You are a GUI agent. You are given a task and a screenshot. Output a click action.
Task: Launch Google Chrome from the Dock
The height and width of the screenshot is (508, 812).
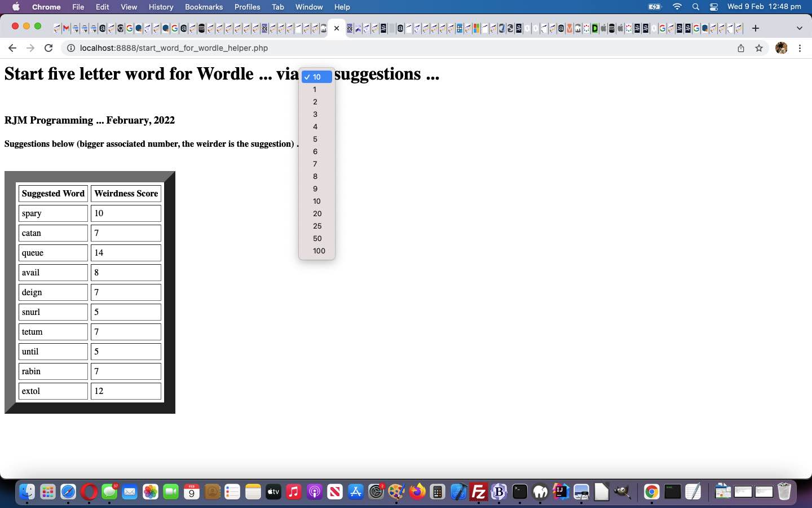click(x=651, y=492)
